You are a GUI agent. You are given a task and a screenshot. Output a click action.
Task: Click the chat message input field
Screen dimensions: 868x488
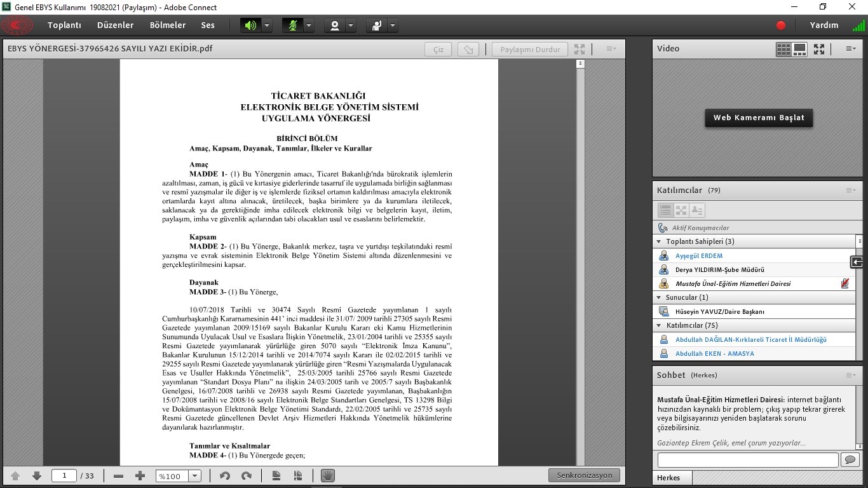748,459
